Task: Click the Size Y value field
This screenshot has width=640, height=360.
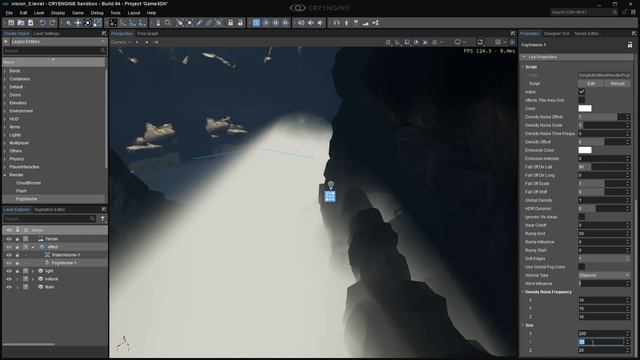Action: (x=601, y=342)
